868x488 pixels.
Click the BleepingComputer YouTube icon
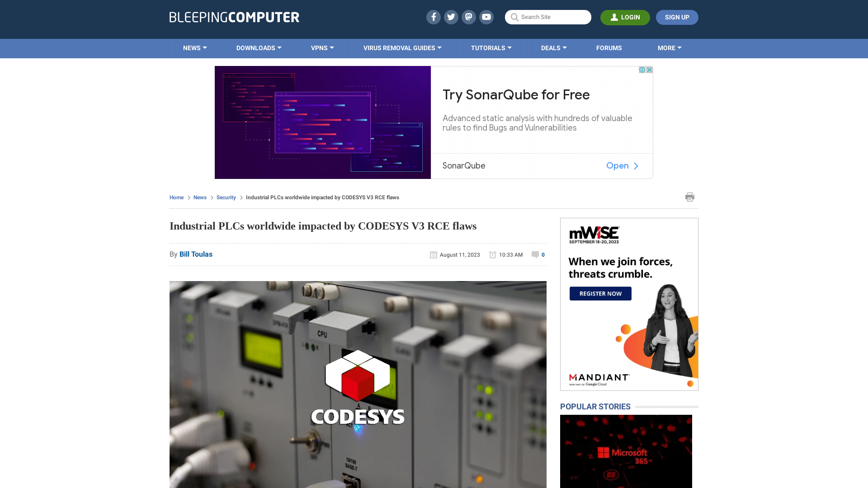pyautogui.click(x=486, y=17)
